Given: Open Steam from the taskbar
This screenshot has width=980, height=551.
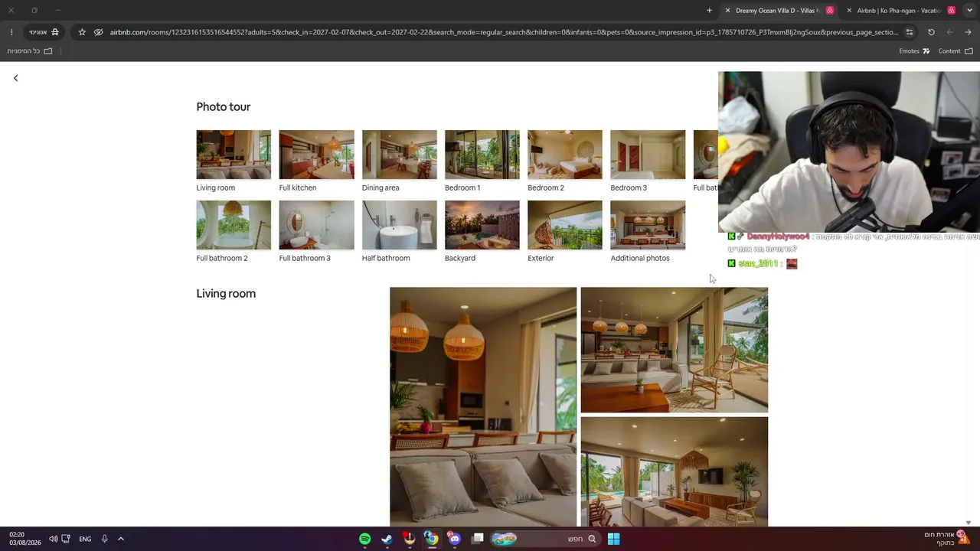Looking at the screenshot, I should tap(387, 539).
